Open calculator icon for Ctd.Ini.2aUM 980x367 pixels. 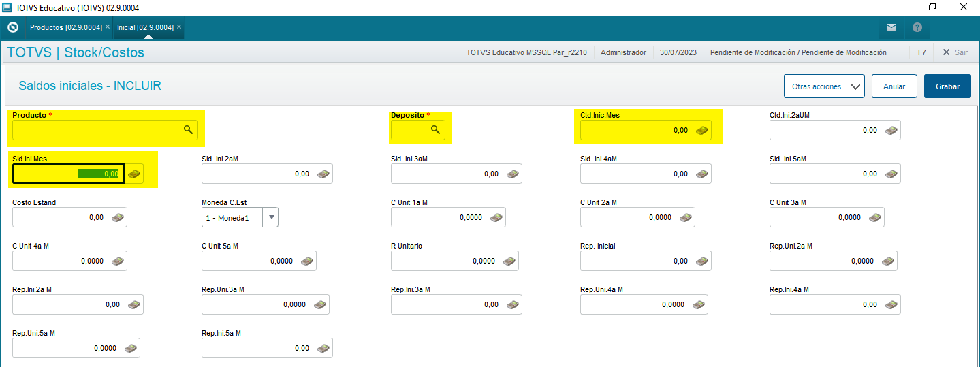point(891,130)
